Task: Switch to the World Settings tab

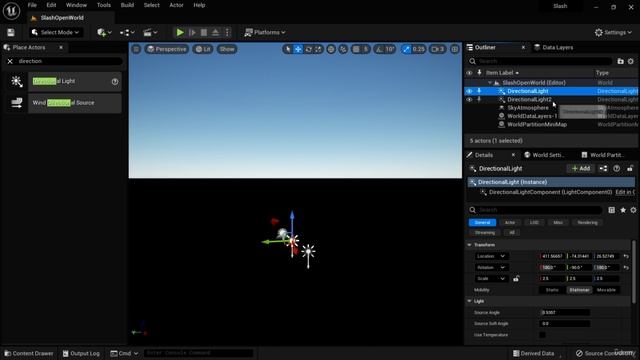Action: [x=544, y=155]
